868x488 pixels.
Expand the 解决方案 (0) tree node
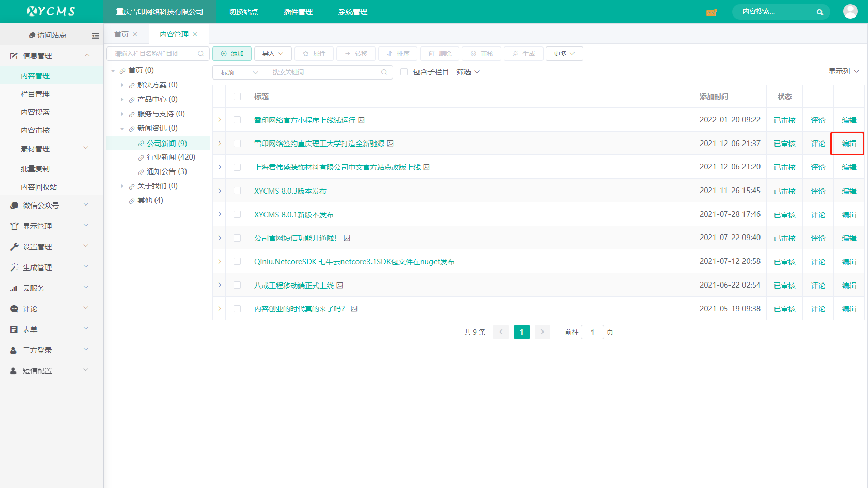point(122,85)
